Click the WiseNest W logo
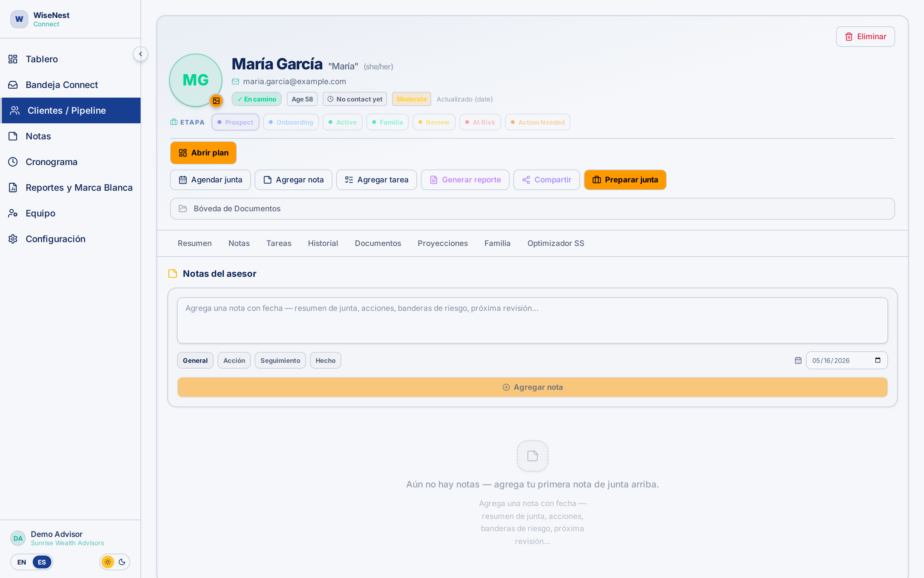Image resolution: width=924 pixels, height=578 pixels. tap(19, 19)
